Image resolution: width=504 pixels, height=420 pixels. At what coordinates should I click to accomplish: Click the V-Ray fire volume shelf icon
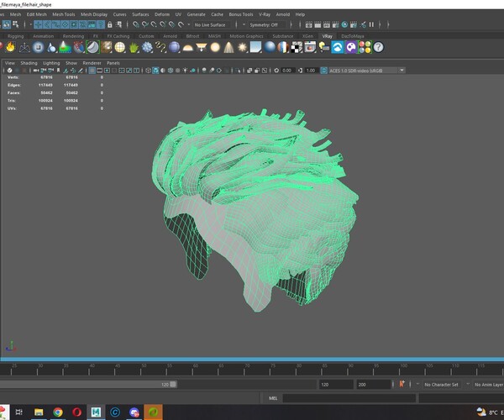point(10,47)
